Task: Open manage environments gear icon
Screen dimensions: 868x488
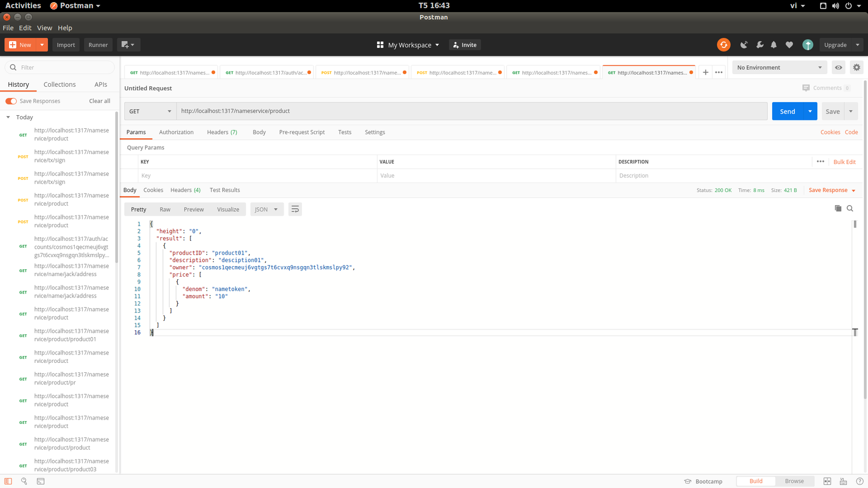Action: (856, 67)
